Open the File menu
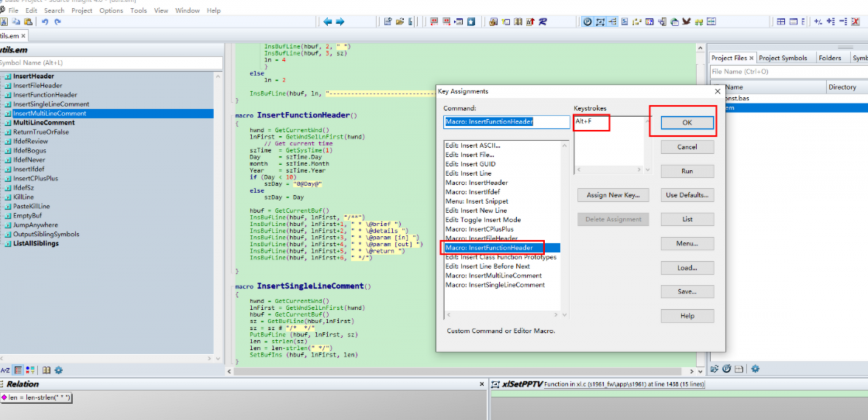The image size is (868, 420). [x=14, y=10]
